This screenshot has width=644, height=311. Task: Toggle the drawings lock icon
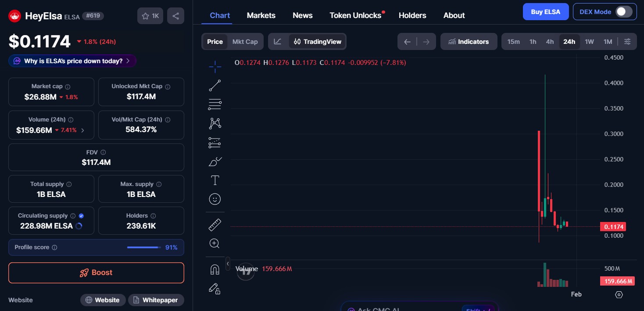point(215,289)
